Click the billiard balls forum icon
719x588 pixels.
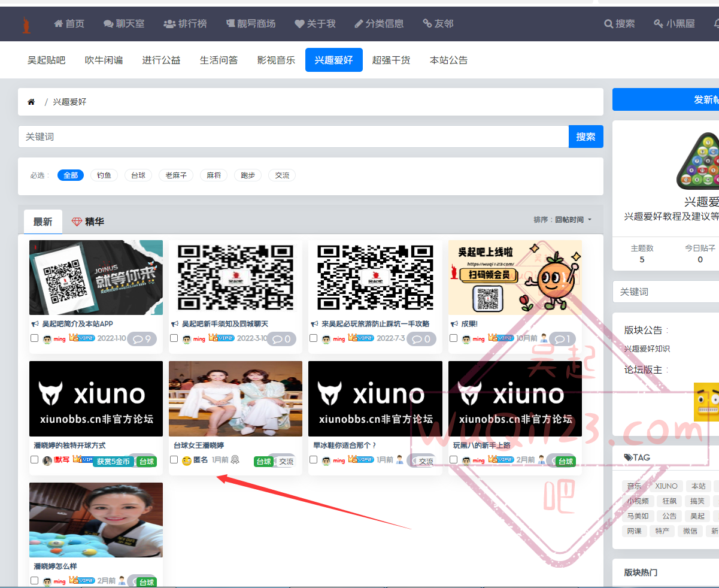point(697,160)
